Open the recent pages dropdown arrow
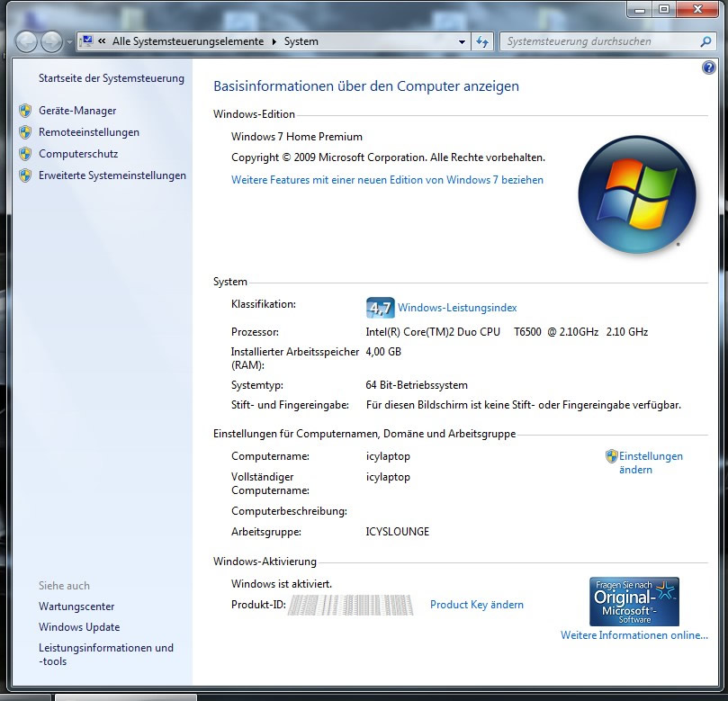 pos(69,41)
